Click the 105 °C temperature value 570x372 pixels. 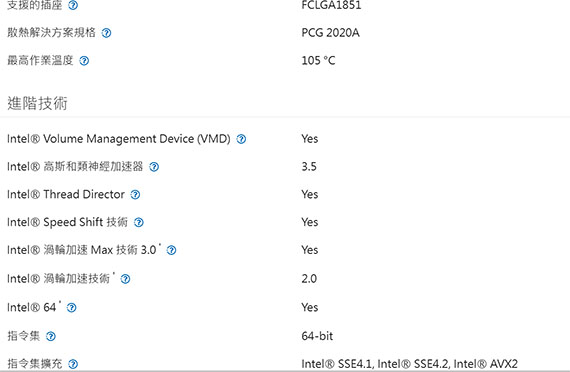coord(318,60)
